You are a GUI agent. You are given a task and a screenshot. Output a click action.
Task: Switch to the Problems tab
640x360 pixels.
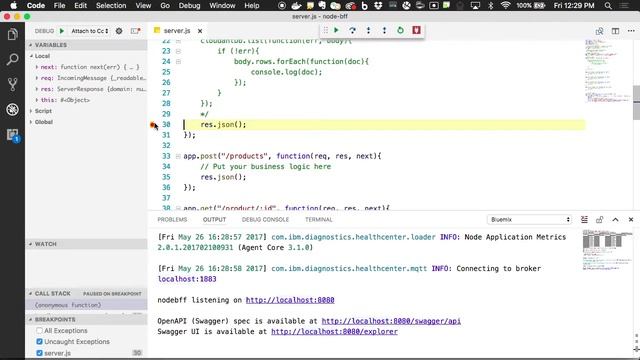coord(172,220)
